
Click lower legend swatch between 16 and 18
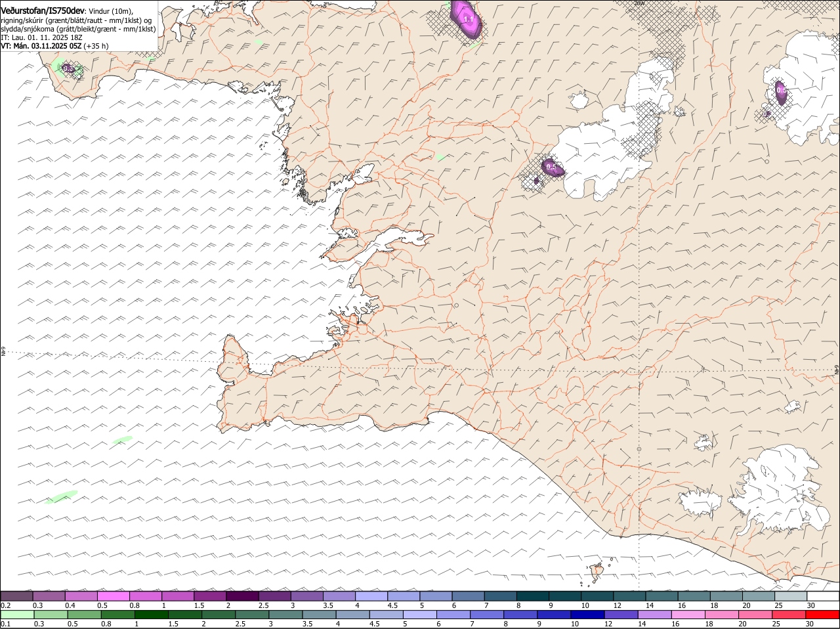(687, 615)
